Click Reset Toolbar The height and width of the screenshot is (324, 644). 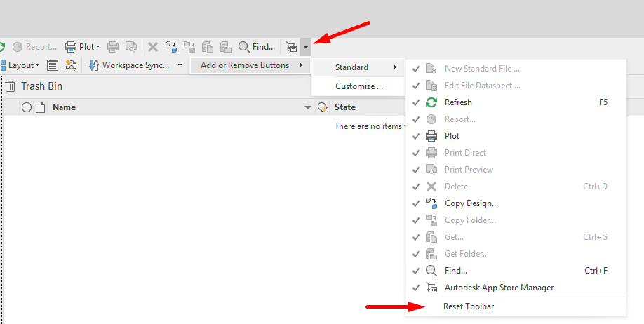(x=469, y=306)
